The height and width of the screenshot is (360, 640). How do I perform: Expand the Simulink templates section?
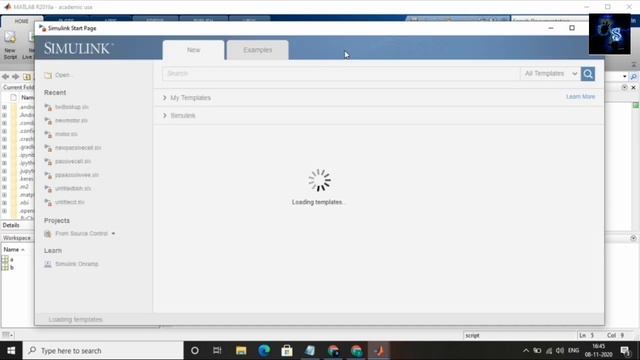(x=164, y=116)
